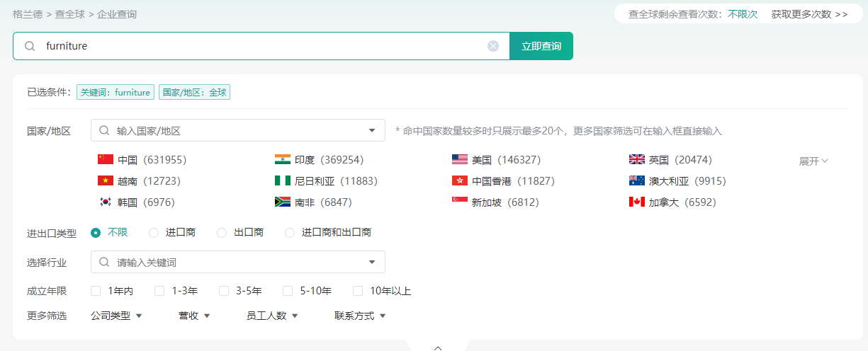Select 出口商 radio button
Viewport: 868px width, 351px height.
click(222, 232)
